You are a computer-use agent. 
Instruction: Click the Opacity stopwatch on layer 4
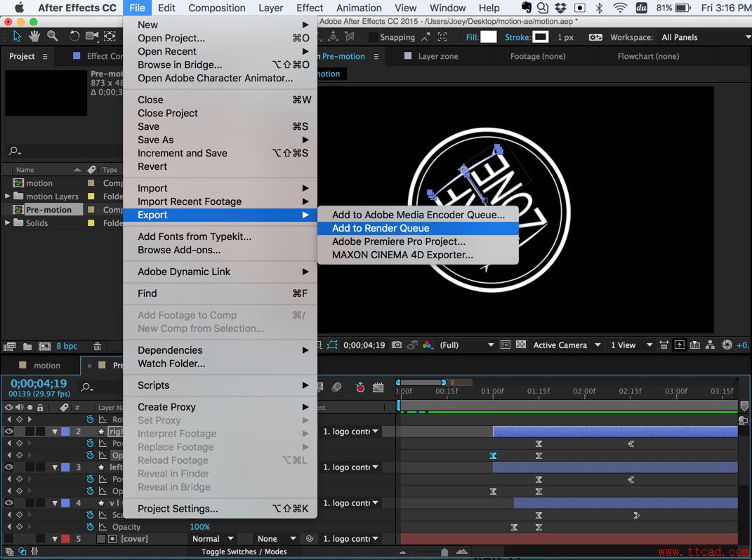pyautogui.click(x=90, y=527)
